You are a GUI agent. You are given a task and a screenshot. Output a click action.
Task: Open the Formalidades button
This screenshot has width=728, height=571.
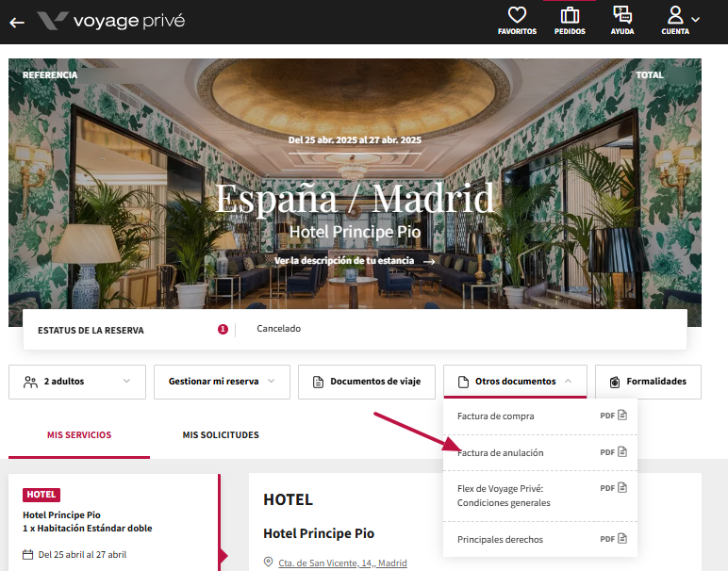tap(648, 382)
